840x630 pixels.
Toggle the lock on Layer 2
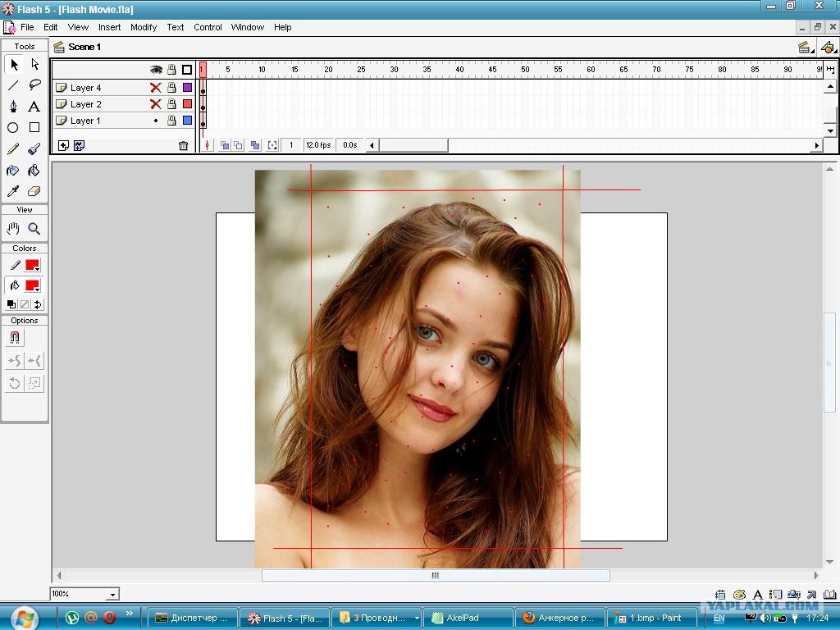[x=171, y=104]
